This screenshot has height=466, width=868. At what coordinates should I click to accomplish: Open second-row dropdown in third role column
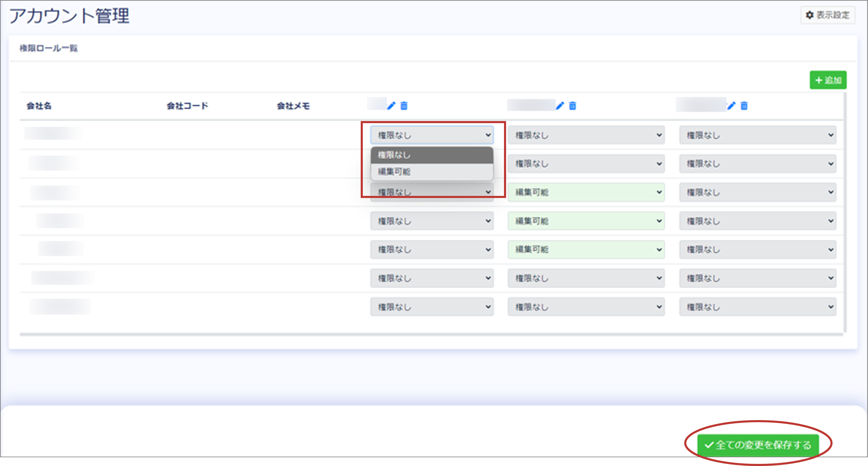(758, 164)
